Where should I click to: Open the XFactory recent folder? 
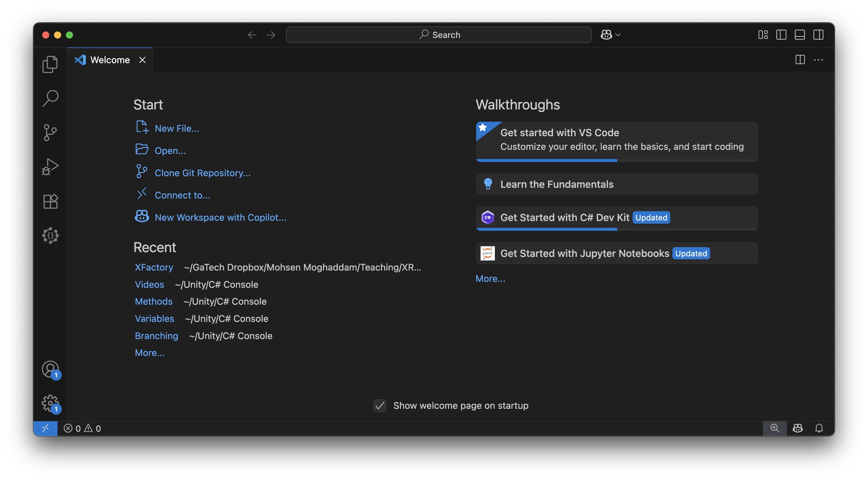tap(154, 267)
